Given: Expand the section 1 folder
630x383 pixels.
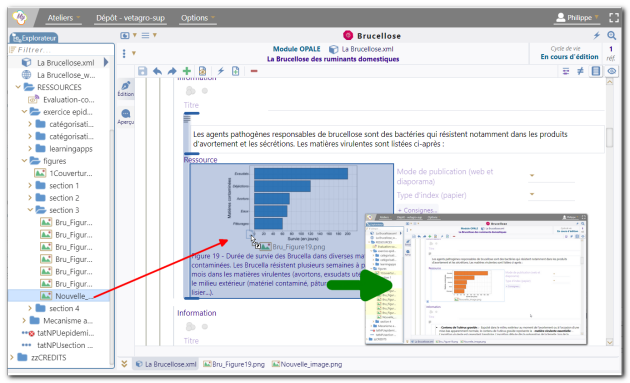Looking at the screenshot, I should click(x=30, y=186).
